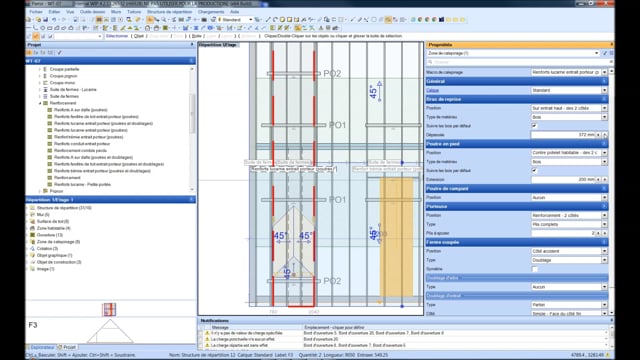Click the clear icon in the properties search box
Screen dimensions: 640x360
(x=611, y=62)
